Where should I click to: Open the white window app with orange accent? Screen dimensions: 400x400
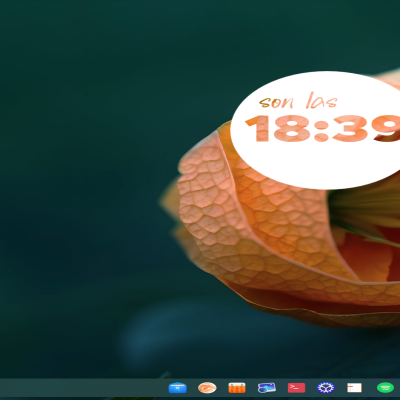pyautogui.click(x=354, y=388)
